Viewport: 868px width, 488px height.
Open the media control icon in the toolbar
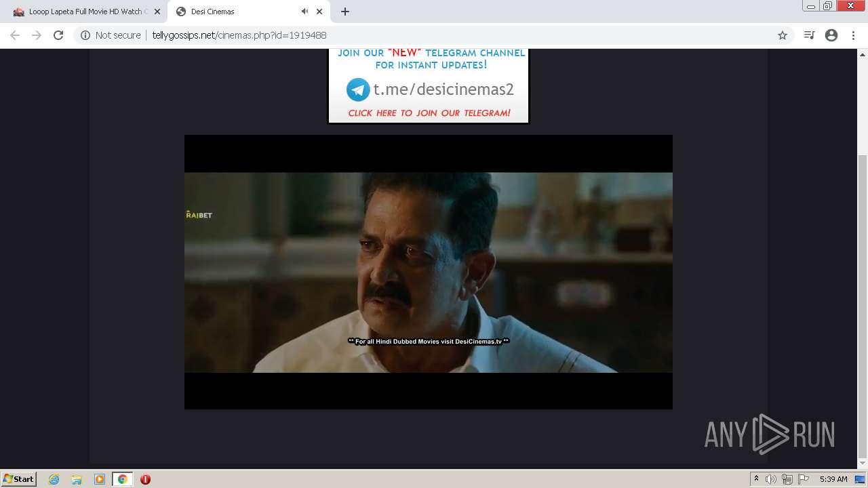[x=809, y=35]
